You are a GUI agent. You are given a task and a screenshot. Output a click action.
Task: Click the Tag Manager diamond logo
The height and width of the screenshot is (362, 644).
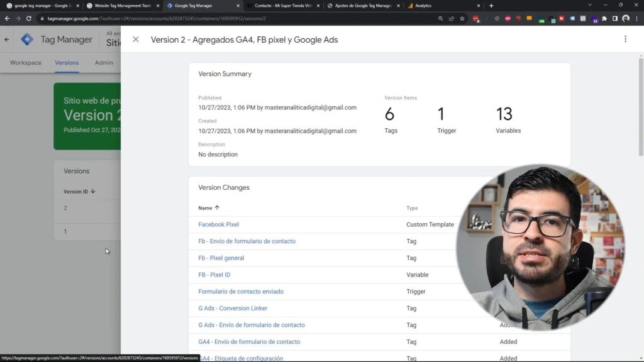27,40
